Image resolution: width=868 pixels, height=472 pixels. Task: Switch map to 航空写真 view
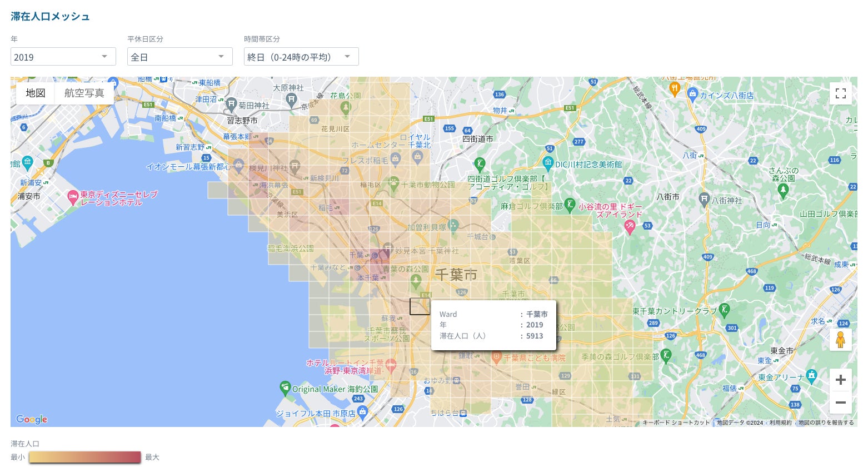click(84, 93)
